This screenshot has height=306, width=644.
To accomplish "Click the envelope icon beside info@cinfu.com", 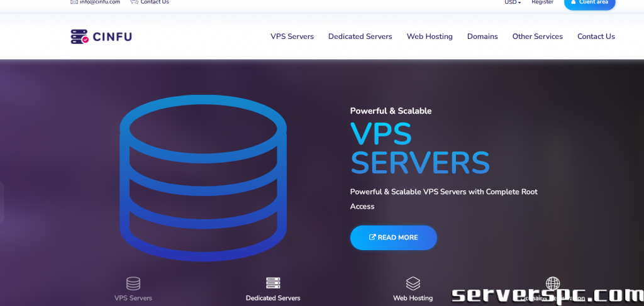I will click(x=74, y=2).
